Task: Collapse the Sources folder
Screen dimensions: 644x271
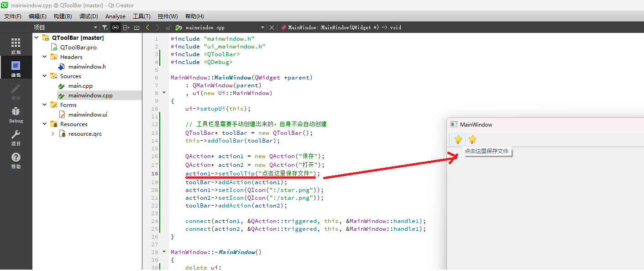Action: pos(45,76)
